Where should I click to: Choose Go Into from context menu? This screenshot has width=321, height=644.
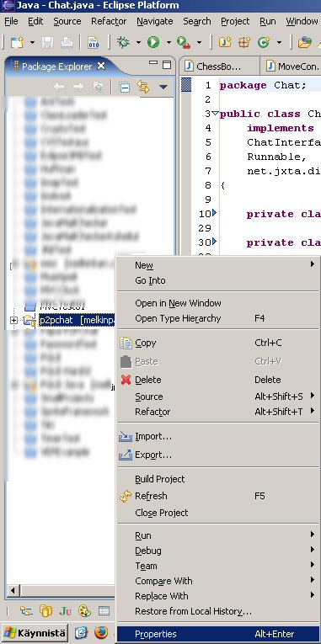click(218, 280)
